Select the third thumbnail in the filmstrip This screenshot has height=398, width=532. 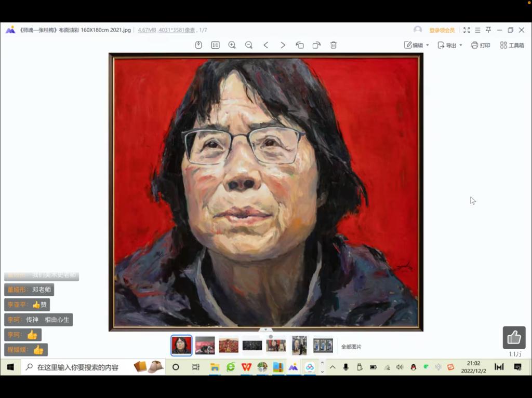pyautogui.click(x=229, y=346)
